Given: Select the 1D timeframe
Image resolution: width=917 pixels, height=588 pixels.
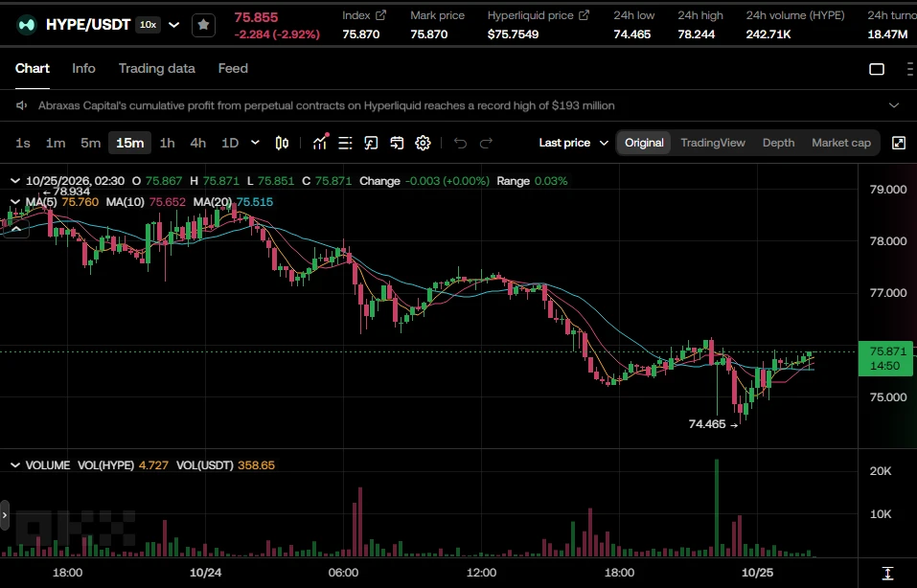Looking at the screenshot, I should [x=230, y=143].
